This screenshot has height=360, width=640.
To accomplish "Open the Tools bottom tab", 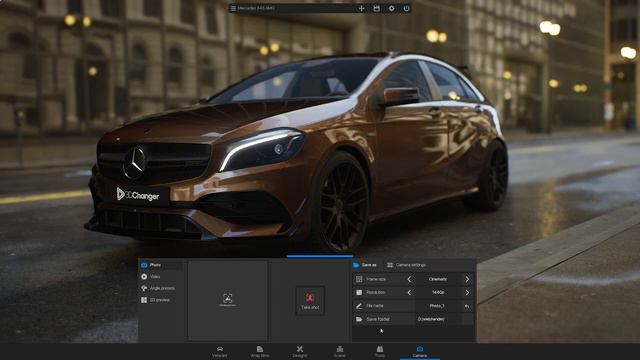I will tap(380, 351).
